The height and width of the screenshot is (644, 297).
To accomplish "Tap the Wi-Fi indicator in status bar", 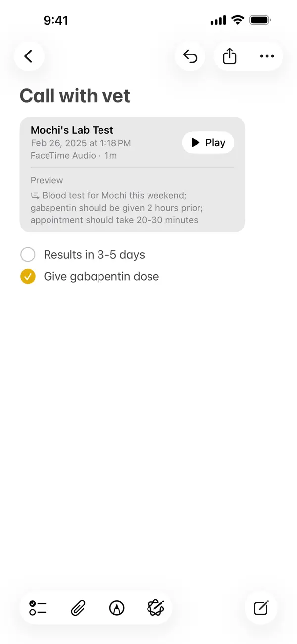I will point(237,20).
